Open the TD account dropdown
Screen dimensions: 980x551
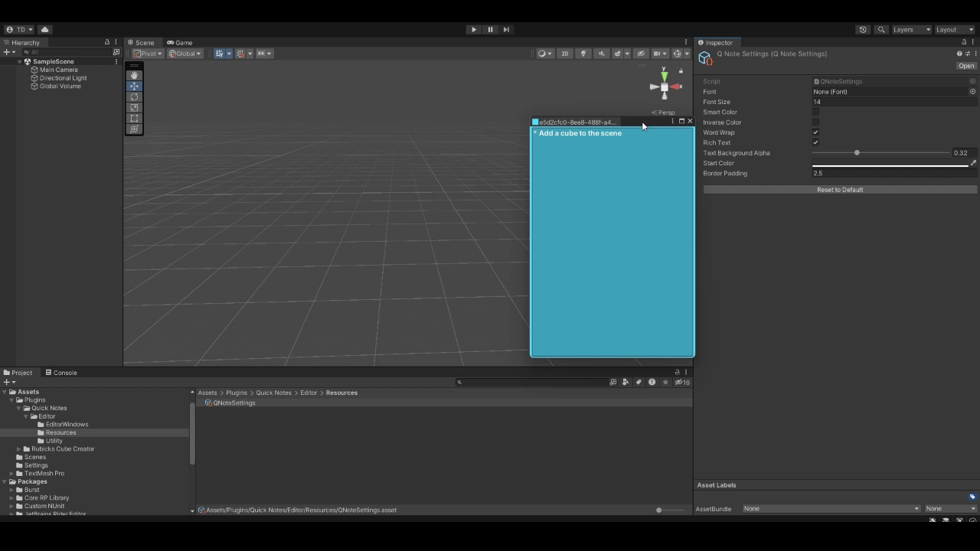20,30
